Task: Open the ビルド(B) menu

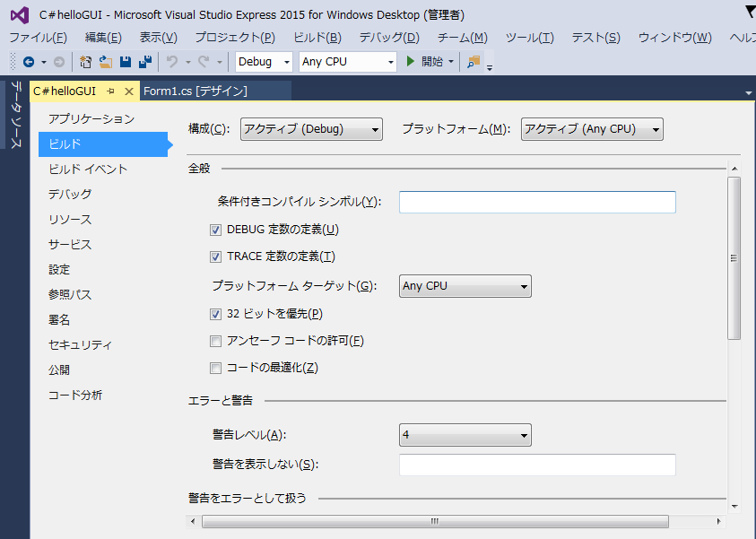Action: [x=317, y=38]
